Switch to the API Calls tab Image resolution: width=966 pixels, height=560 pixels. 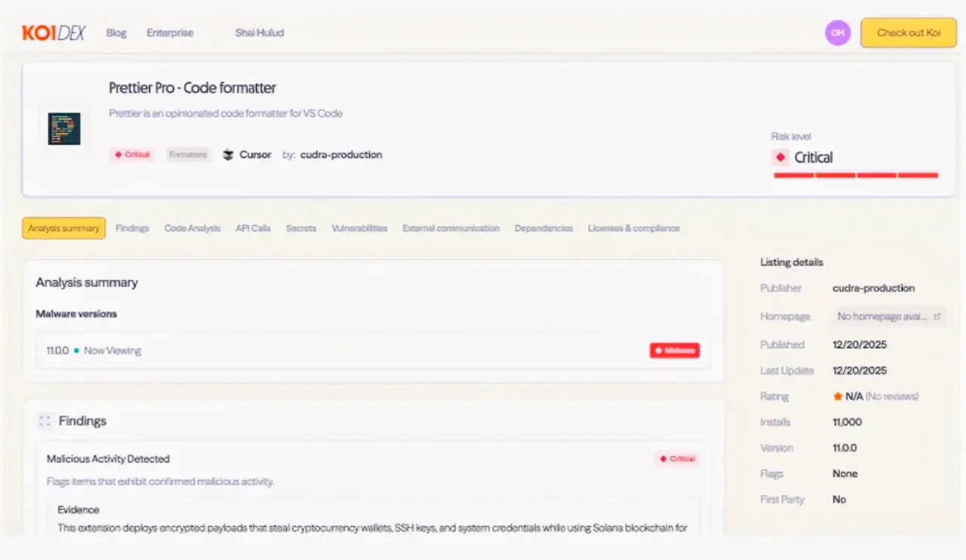pyautogui.click(x=253, y=228)
